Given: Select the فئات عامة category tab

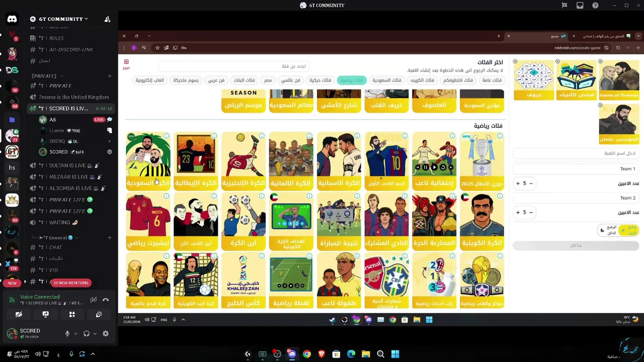Looking at the screenshot, I should 492,80.
